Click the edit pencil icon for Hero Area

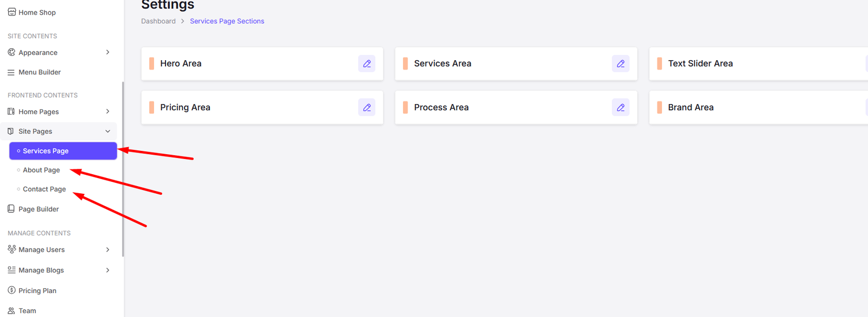(x=367, y=64)
